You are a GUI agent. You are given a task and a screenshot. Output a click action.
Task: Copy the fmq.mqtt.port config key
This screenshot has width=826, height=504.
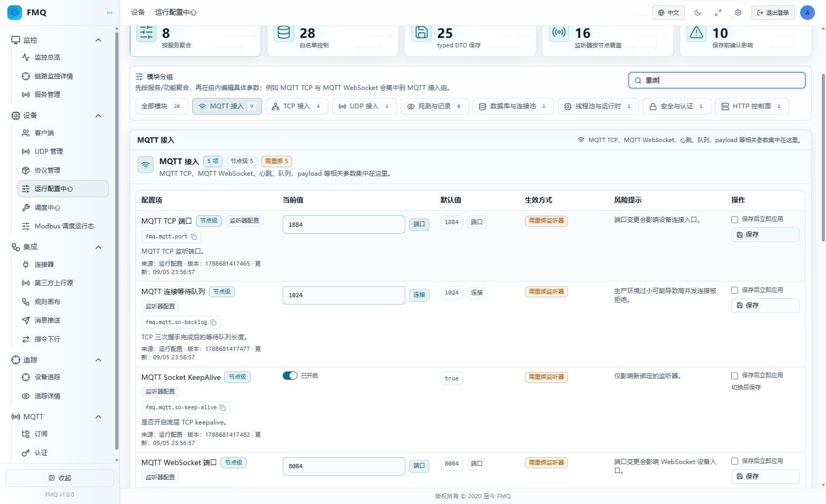click(x=194, y=237)
